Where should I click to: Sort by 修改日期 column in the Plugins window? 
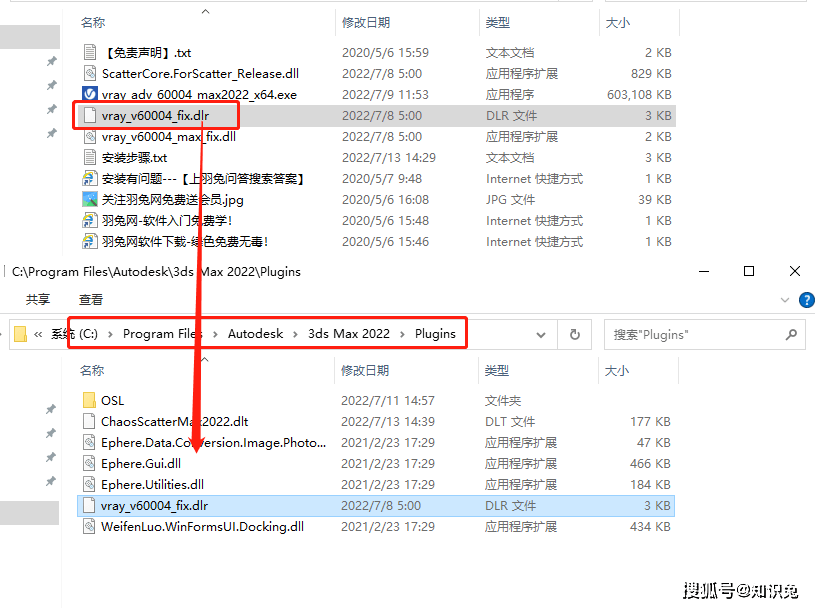[x=365, y=371]
